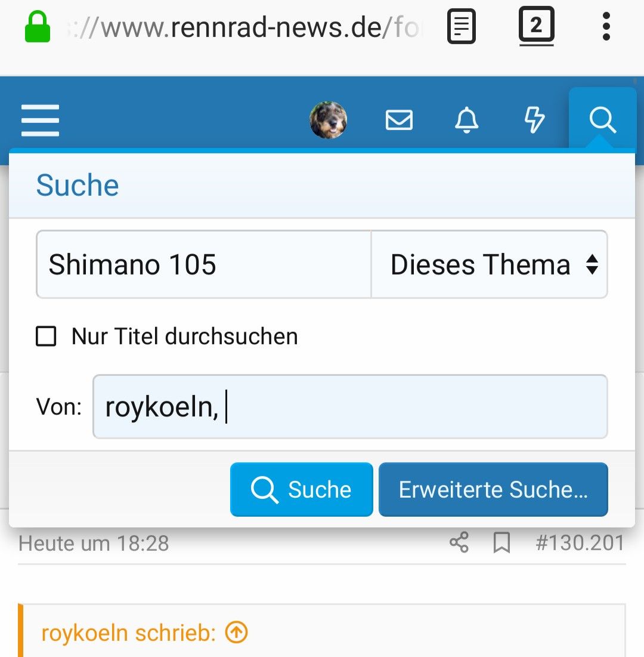Bookmark post #130.201
The height and width of the screenshot is (657, 644).
501,543
